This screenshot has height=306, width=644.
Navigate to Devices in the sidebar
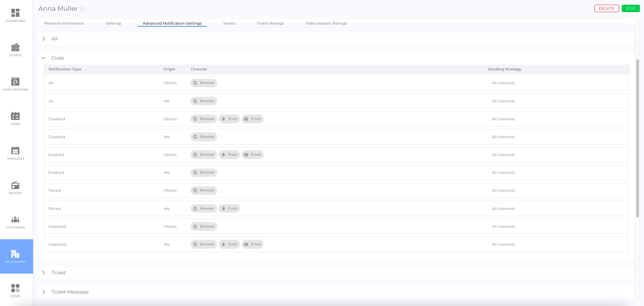[x=15, y=185]
